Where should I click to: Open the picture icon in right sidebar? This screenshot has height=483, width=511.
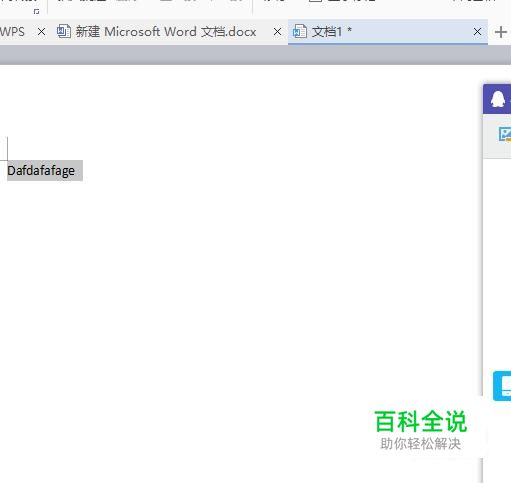[x=505, y=134]
